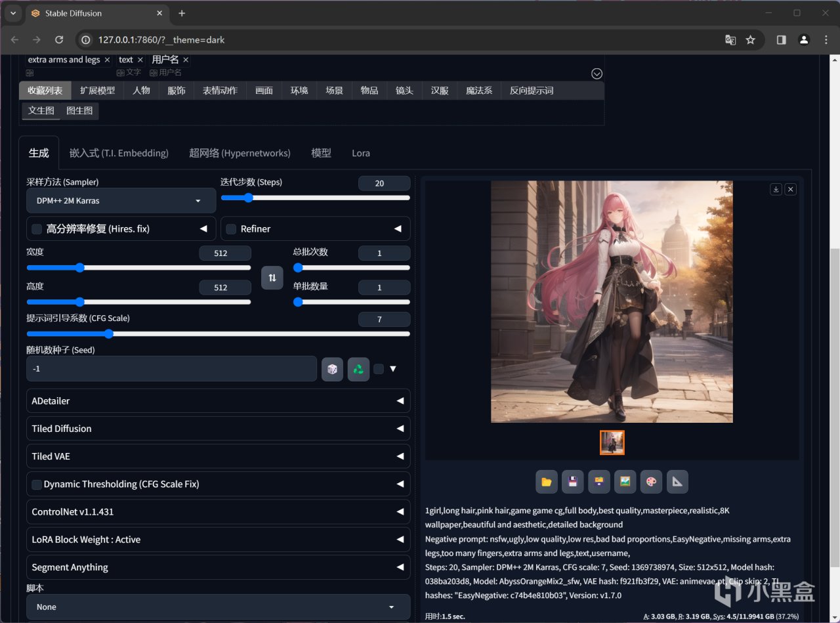Click the triangle ruler extras icon
This screenshot has height=623, width=840.
pyautogui.click(x=677, y=482)
